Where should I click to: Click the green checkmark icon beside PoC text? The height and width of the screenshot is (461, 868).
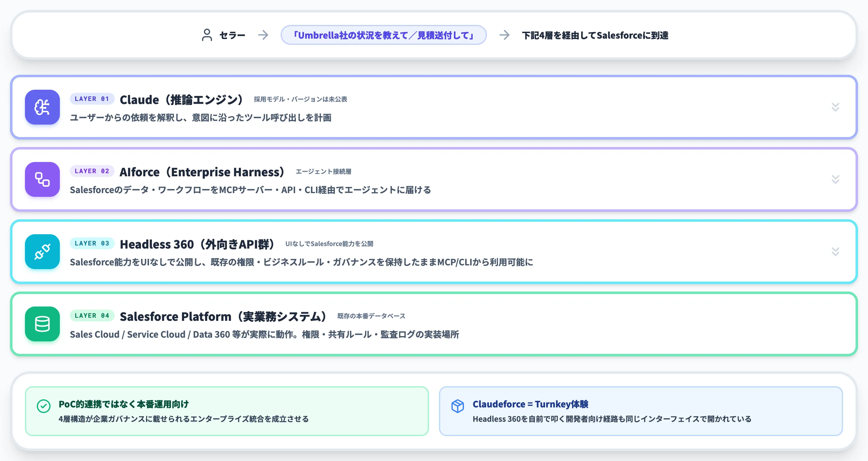tap(43, 406)
